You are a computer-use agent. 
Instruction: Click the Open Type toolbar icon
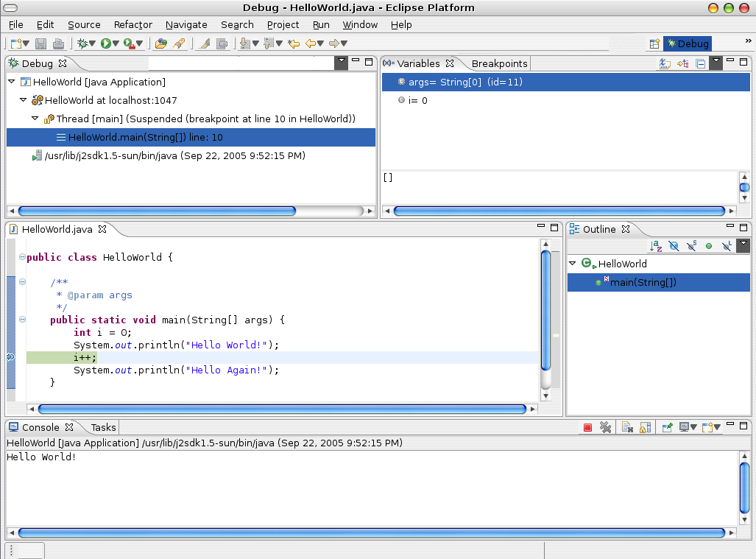[x=161, y=43]
